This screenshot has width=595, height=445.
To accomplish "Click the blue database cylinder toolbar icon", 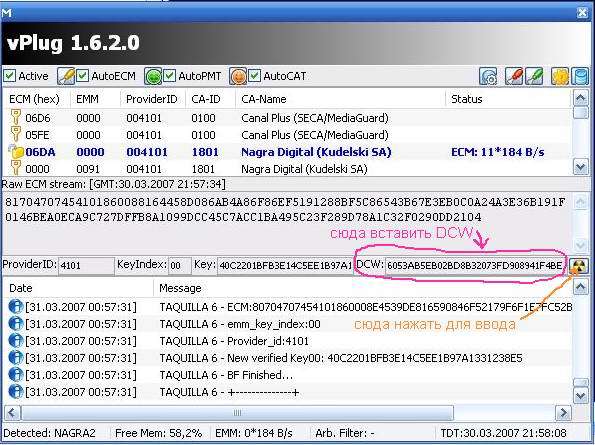I will click(x=579, y=76).
